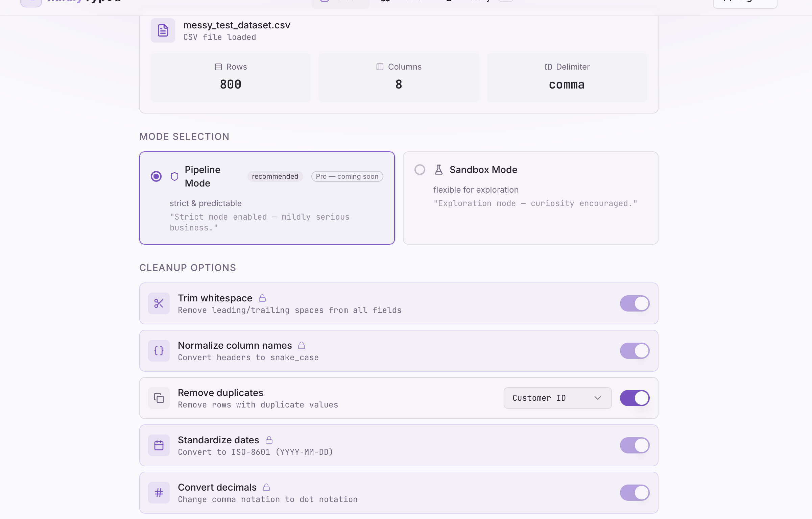Turn off the Remove duplicates toggle
The width and height of the screenshot is (812, 519).
635,398
